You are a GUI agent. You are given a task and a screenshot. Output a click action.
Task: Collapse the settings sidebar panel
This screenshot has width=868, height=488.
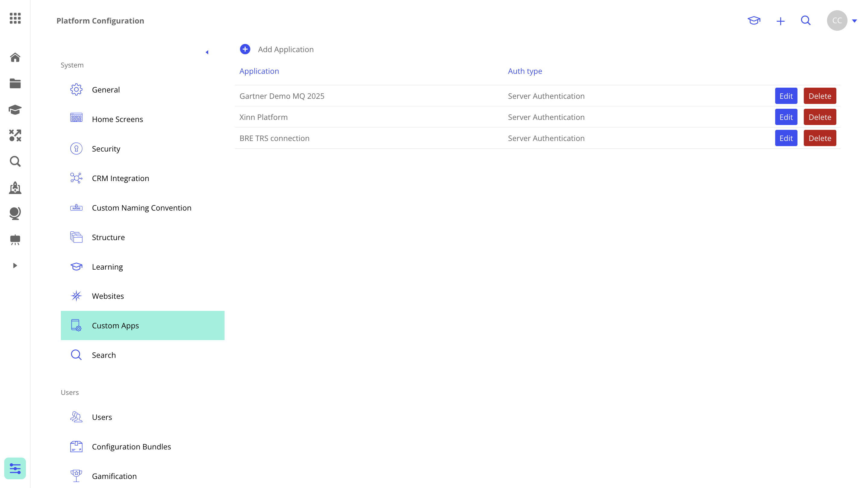(207, 52)
